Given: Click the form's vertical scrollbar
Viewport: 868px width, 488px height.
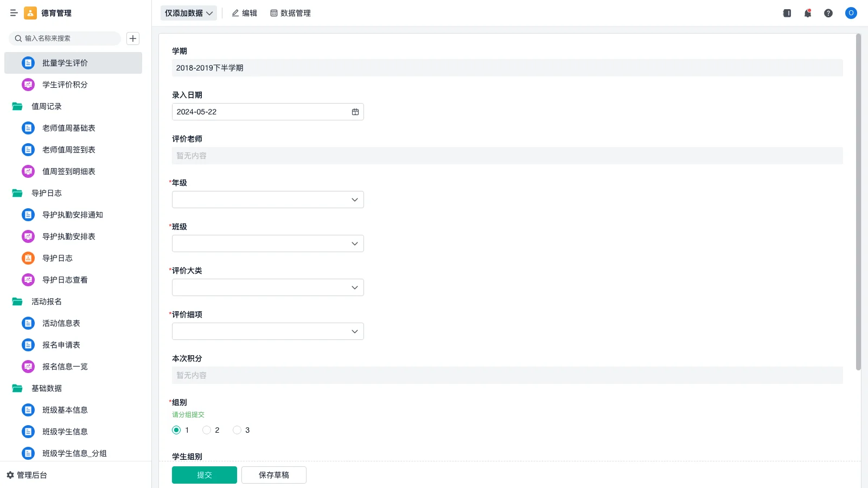Looking at the screenshot, I should pos(858,202).
